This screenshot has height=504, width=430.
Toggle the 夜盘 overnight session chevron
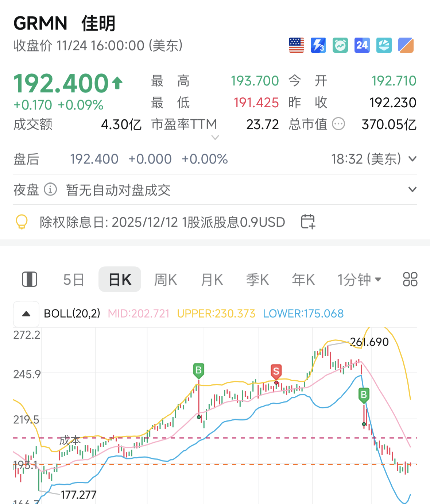[x=412, y=189]
